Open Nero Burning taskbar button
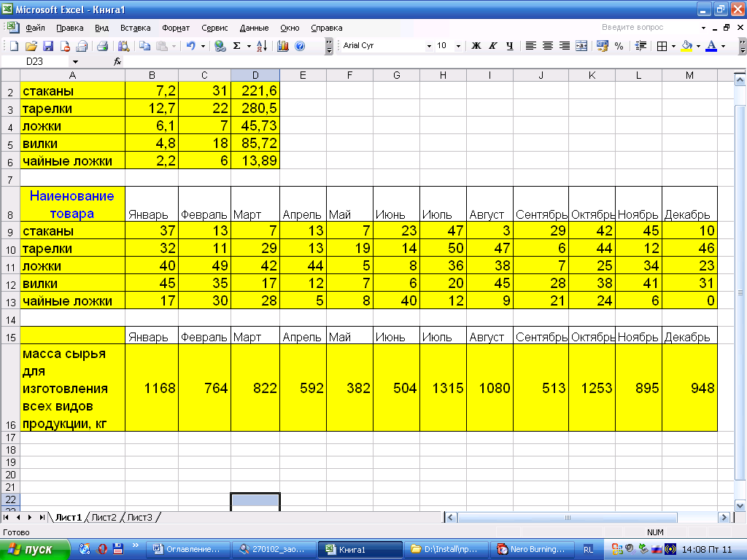The width and height of the screenshot is (747, 560). [x=533, y=550]
